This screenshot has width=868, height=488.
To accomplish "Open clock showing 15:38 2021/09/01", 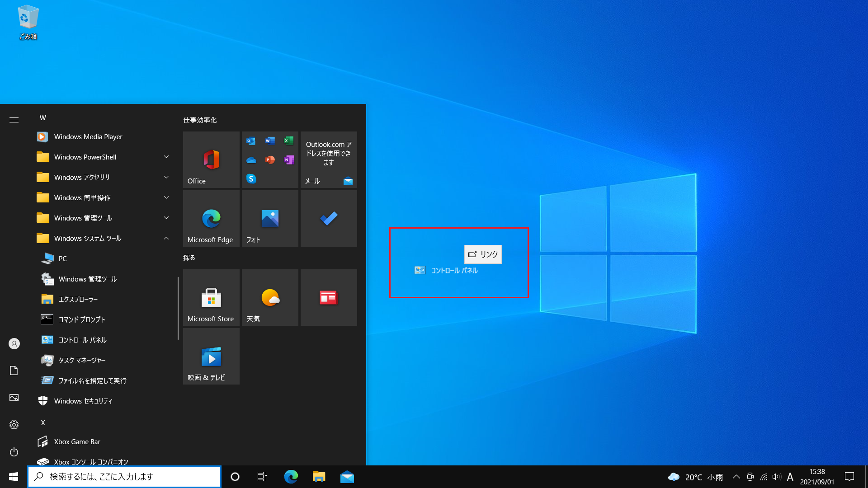I will click(x=817, y=477).
